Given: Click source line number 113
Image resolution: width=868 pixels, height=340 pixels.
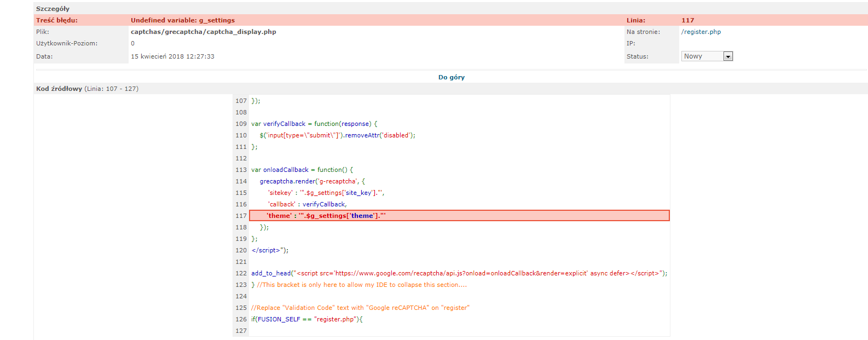Looking at the screenshot, I should [x=241, y=170].
